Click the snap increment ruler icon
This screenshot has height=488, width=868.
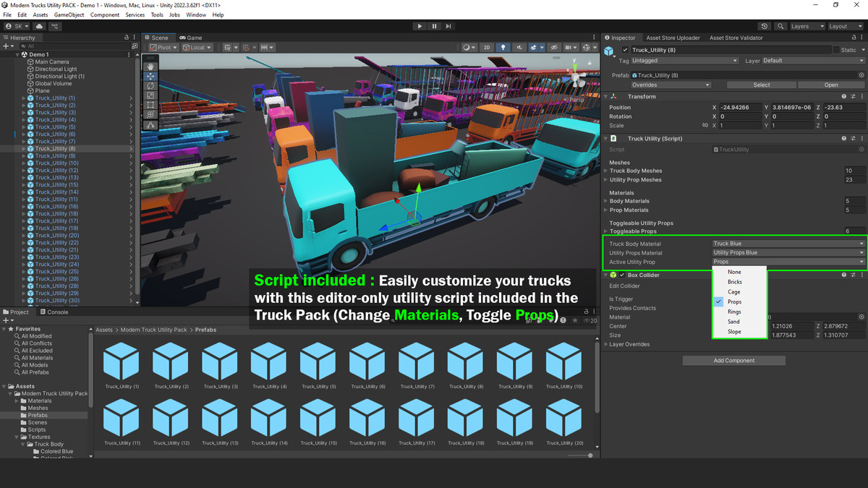(x=265, y=47)
